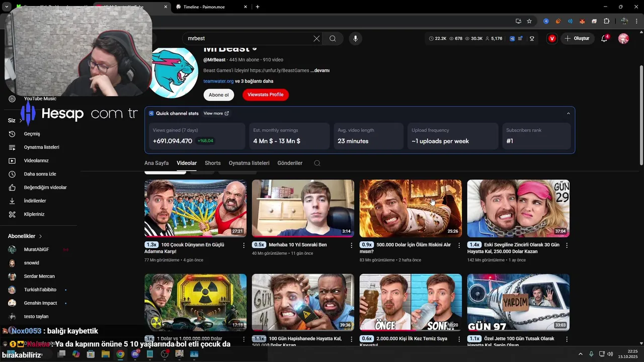644x362 pixels.
Task: Click the Oluştur create button
Action: click(577, 38)
